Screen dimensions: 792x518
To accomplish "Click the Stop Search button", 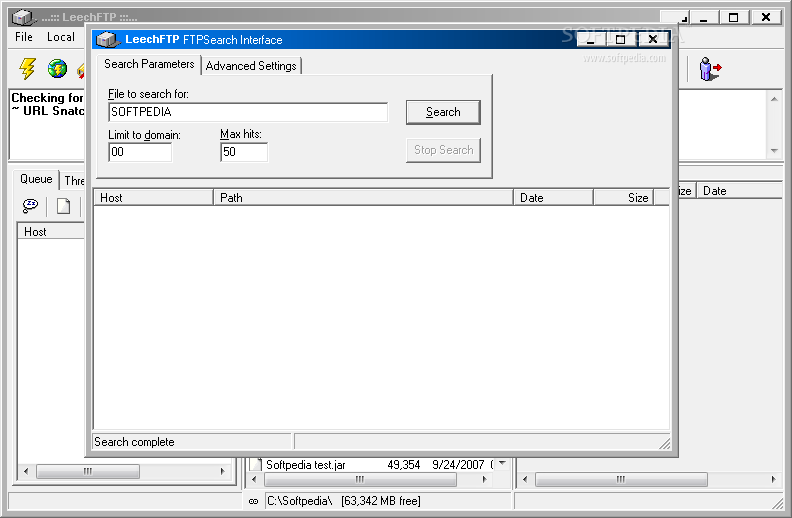I will pyautogui.click(x=443, y=150).
